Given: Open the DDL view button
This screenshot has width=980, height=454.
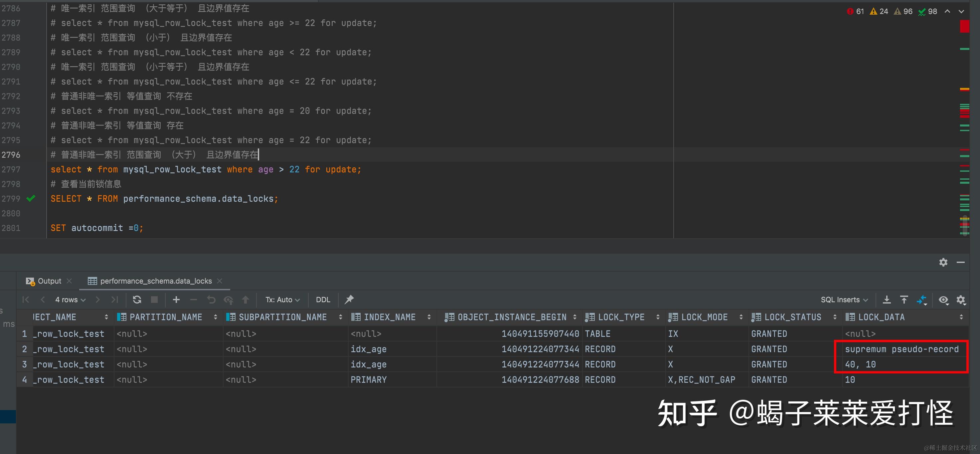Looking at the screenshot, I should (x=323, y=300).
